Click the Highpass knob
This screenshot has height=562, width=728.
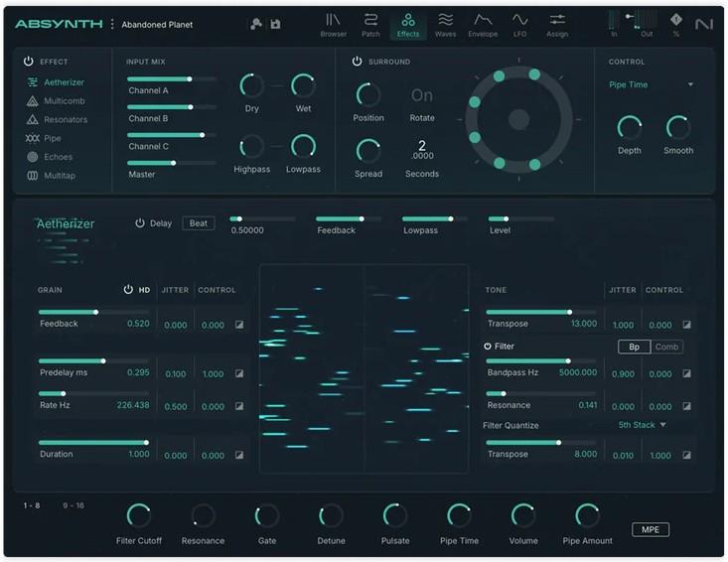pos(251,147)
